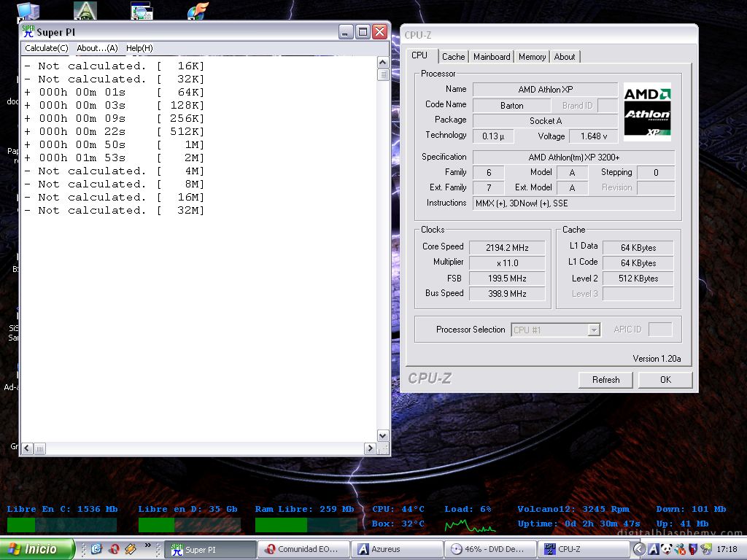Click the FSB 199.5 MHz field
Screen dimensions: 747x560
tap(507, 278)
